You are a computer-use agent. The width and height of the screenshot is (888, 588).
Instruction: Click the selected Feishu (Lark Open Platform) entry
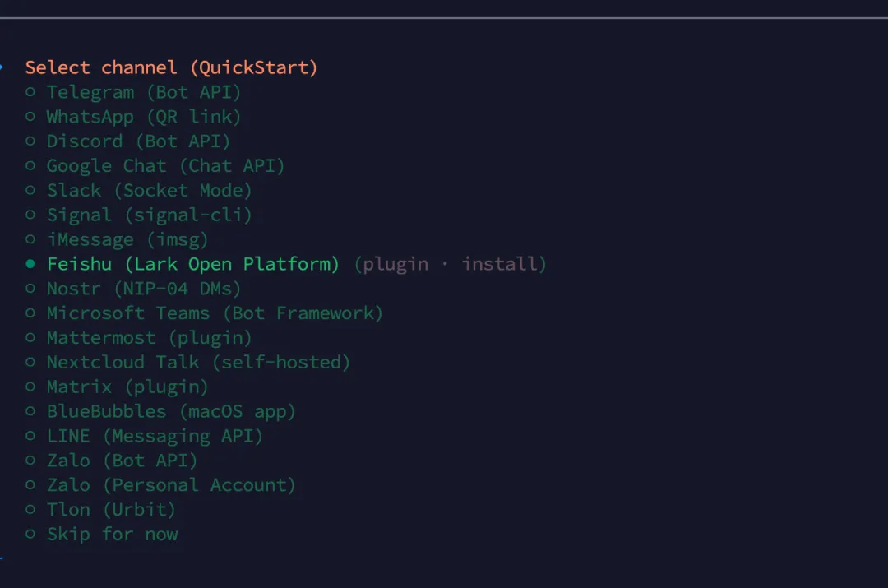click(x=192, y=264)
